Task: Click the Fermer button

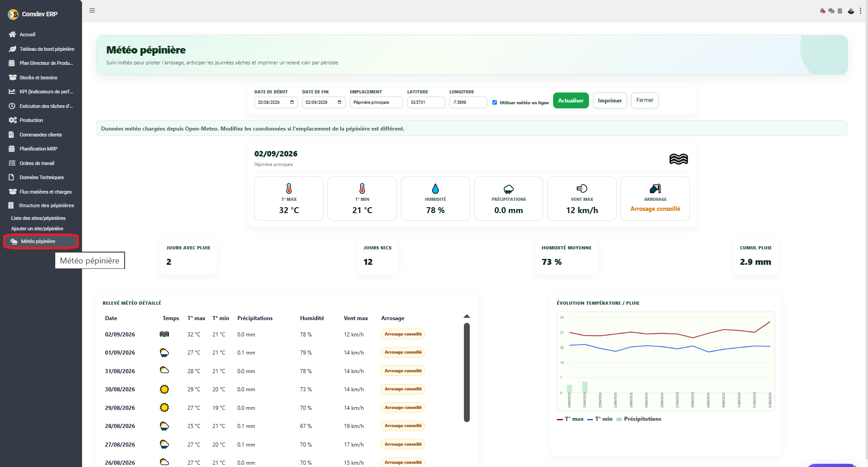Action: click(x=645, y=100)
